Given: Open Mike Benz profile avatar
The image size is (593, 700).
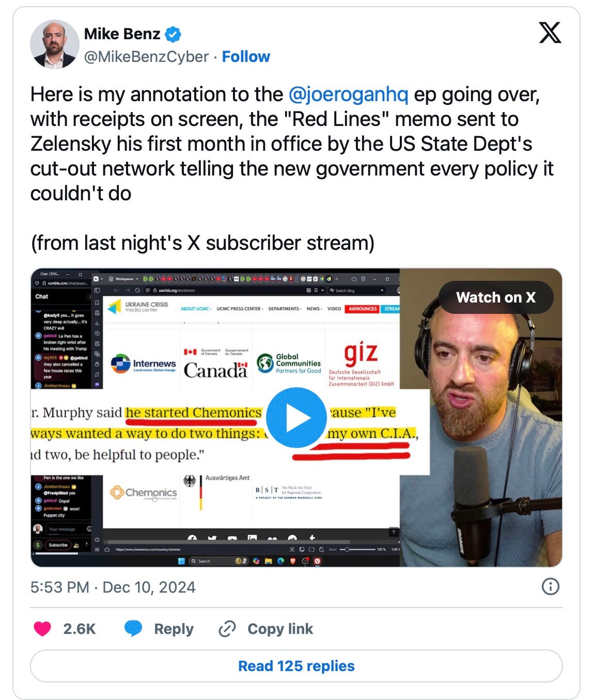Looking at the screenshot, I should [x=54, y=44].
